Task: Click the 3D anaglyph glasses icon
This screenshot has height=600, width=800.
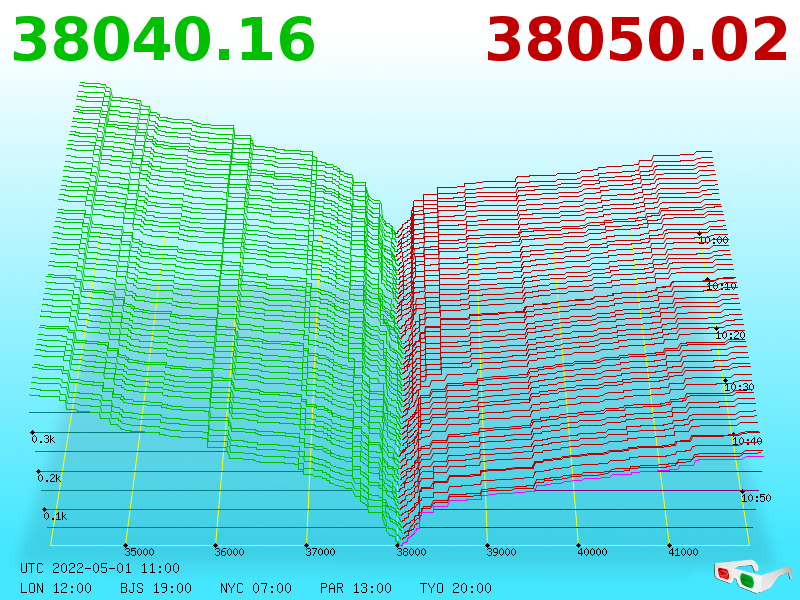Action: click(753, 574)
